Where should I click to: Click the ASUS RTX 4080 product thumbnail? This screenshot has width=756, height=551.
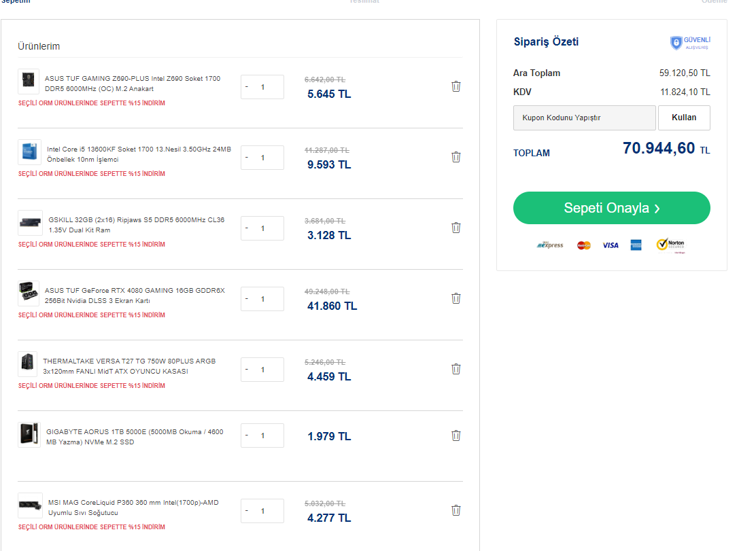[x=29, y=294]
